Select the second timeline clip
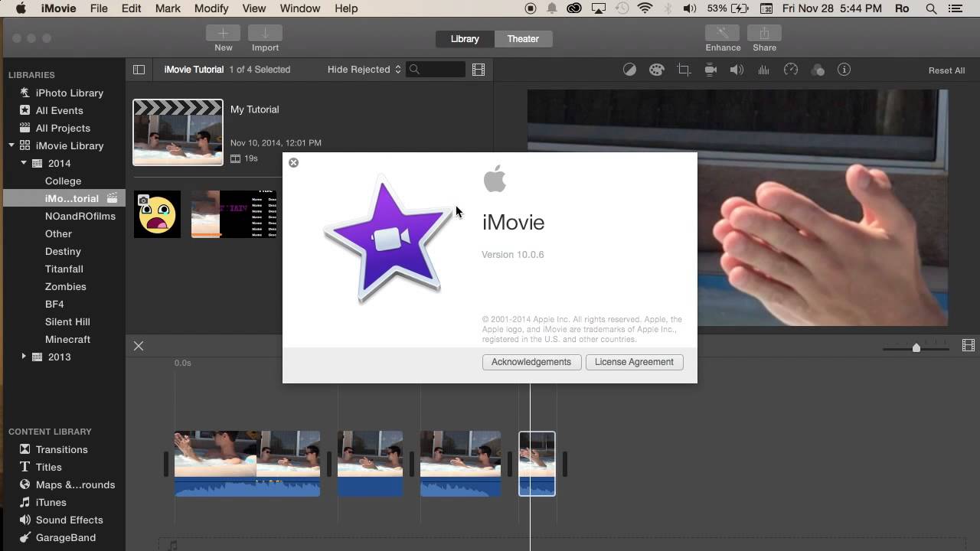 pos(370,464)
